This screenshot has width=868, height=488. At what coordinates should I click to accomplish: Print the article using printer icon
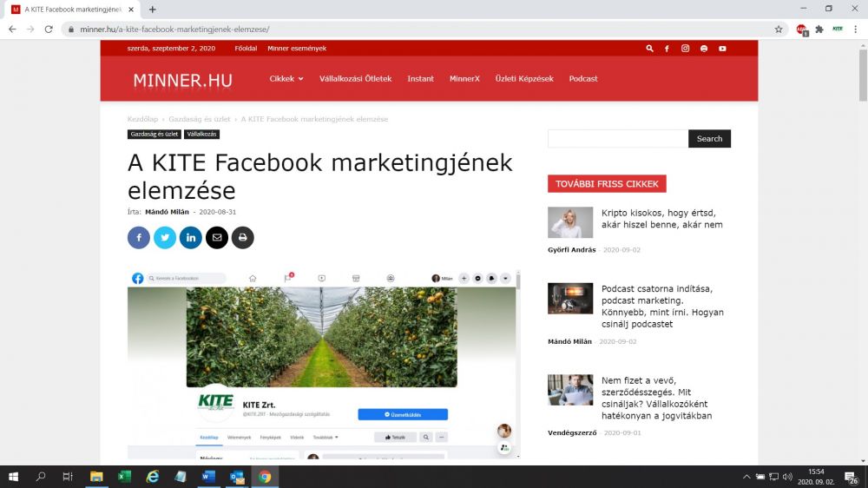click(x=242, y=238)
